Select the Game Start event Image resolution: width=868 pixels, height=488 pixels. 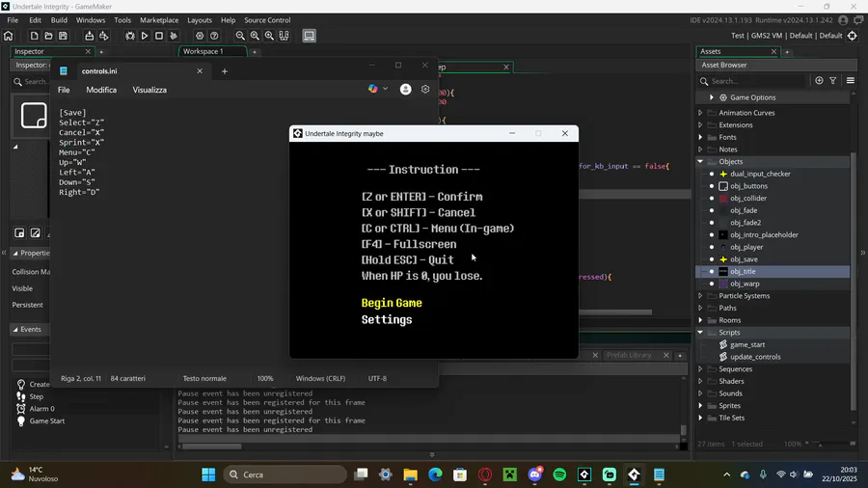pyautogui.click(x=47, y=421)
